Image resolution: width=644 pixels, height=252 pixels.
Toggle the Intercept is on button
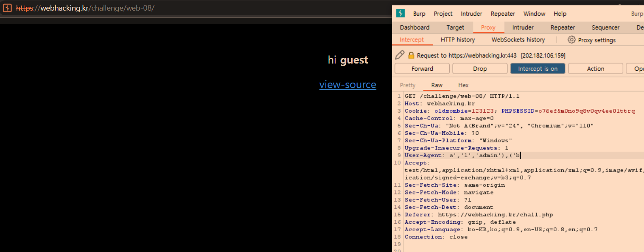click(x=538, y=69)
